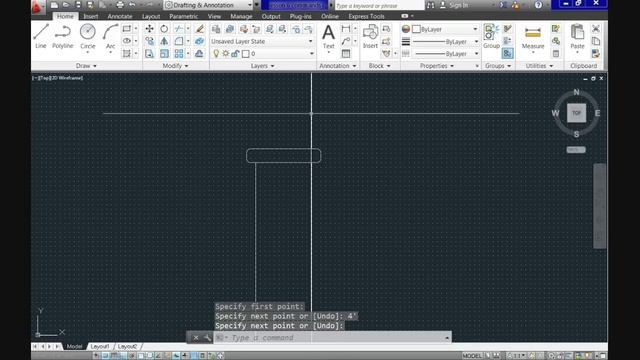Click the keyword search box
The width and height of the screenshot is (640, 360).
click(x=379, y=5)
